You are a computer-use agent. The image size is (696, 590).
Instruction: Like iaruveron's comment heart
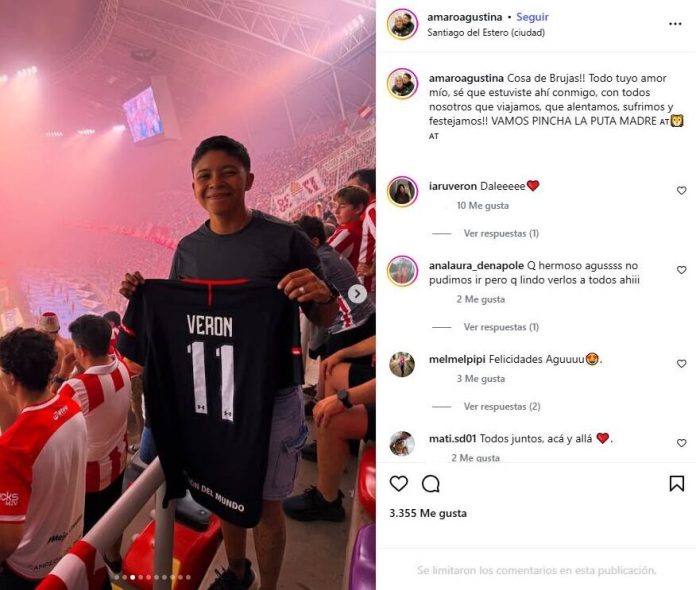pyautogui.click(x=681, y=190)
